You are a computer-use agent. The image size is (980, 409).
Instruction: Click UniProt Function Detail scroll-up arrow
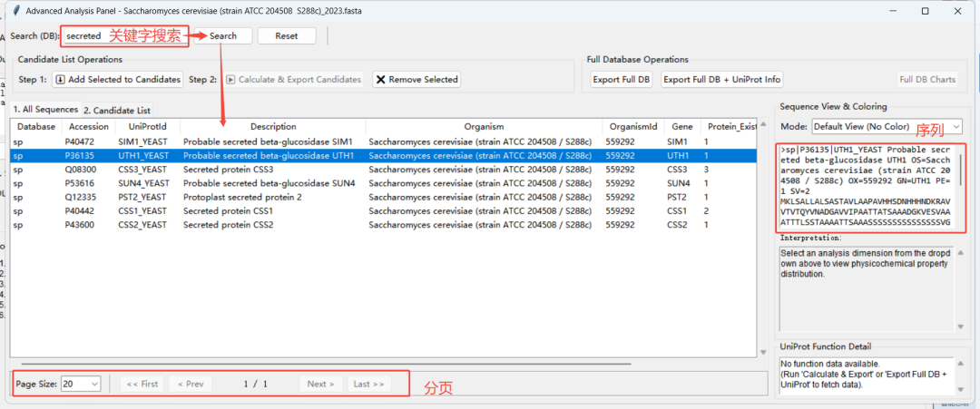pyautogui.click(x=961, y=363)
